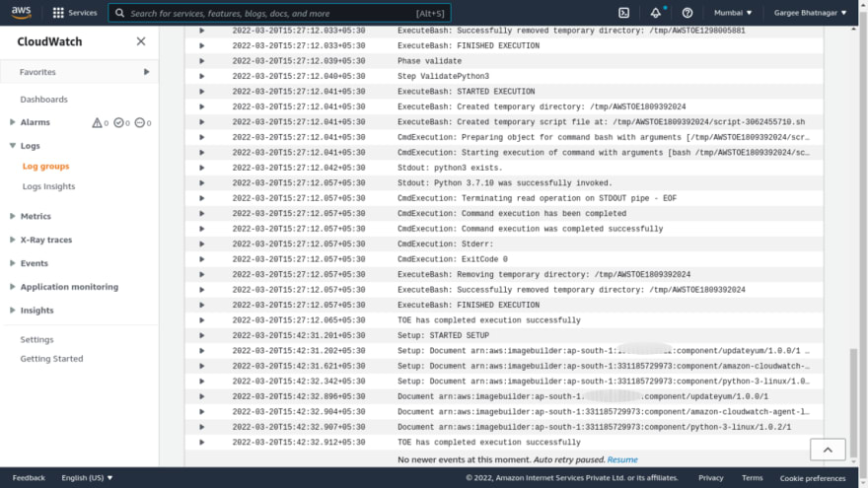Open the AWS home logo
The width and height of the screenshot is (868, 488).
(21, 12)
